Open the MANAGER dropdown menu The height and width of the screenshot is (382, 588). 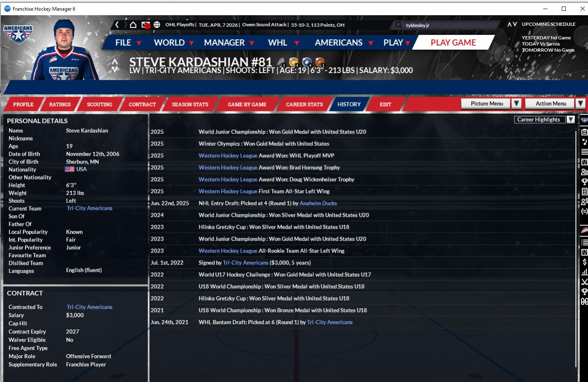(229, 43)
